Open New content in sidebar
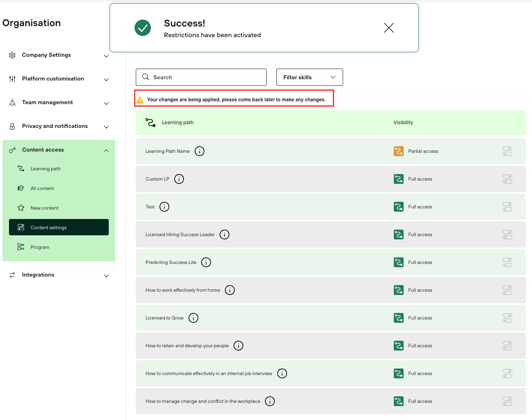This screenshot has width=532, height=420. [44, 208]
